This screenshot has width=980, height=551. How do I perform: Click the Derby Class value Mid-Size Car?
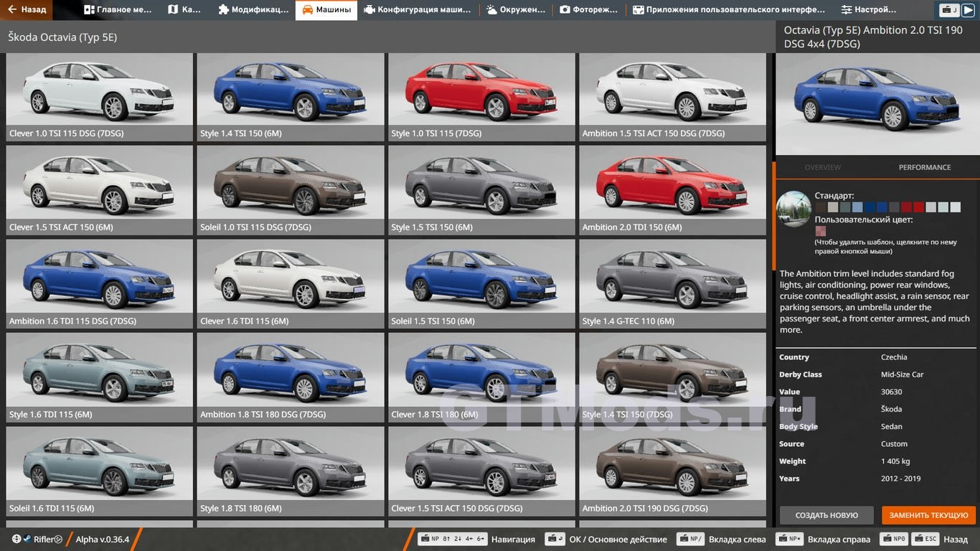click(902, 375)
